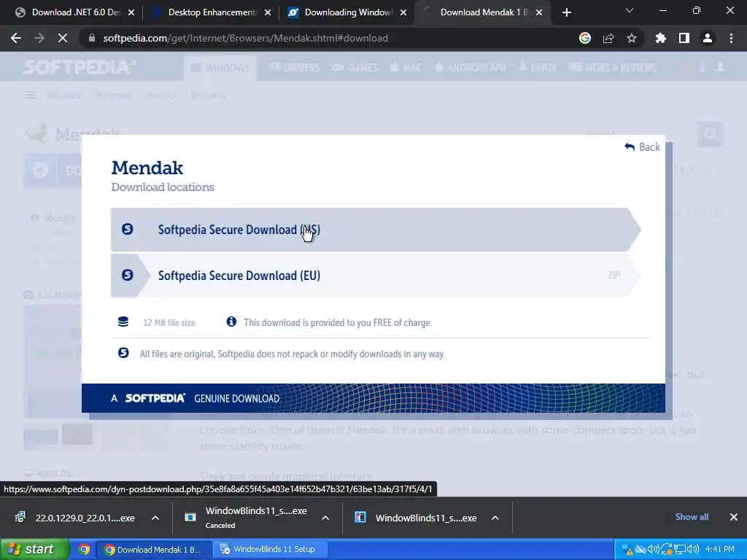Open the Windows Start menu

(x=34, y=550)
